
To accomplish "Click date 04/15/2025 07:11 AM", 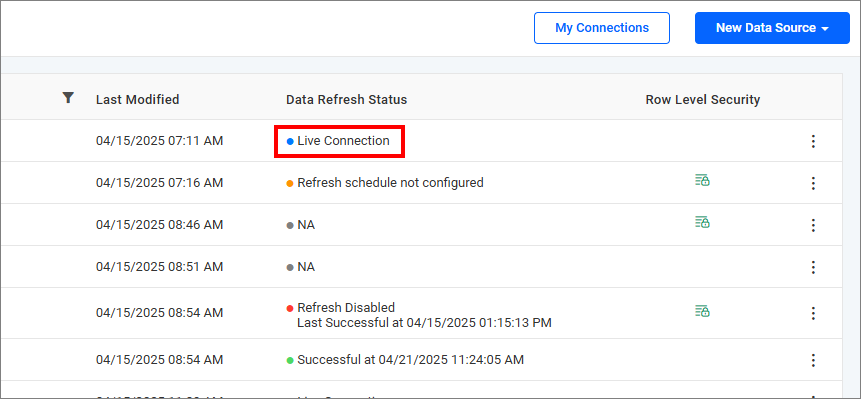I will [159, 141].
